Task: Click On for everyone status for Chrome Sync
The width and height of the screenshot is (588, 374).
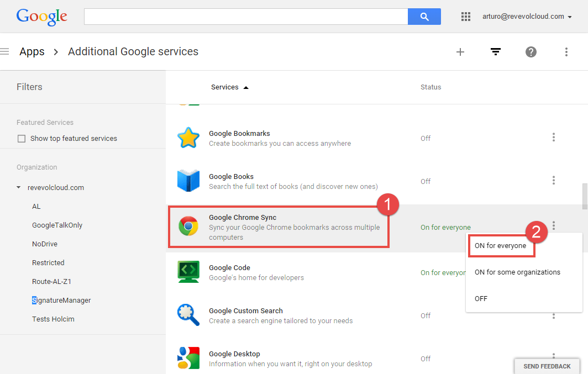Action: tap(445, 228)
